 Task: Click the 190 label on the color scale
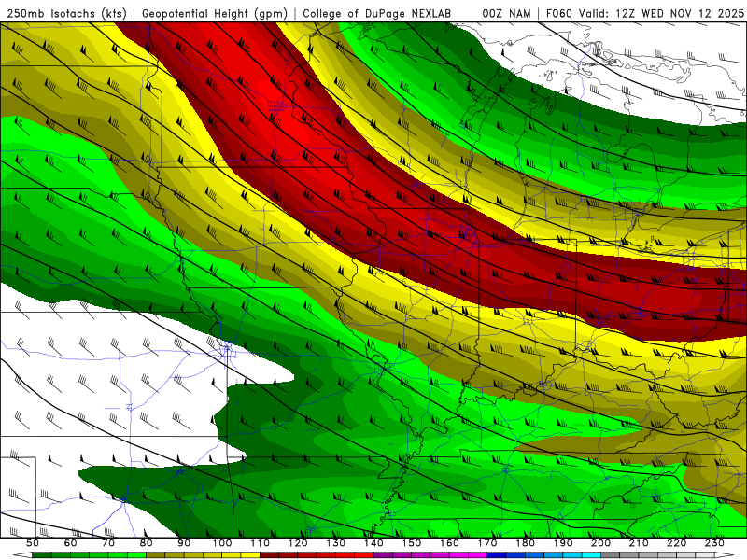point(563,543)
